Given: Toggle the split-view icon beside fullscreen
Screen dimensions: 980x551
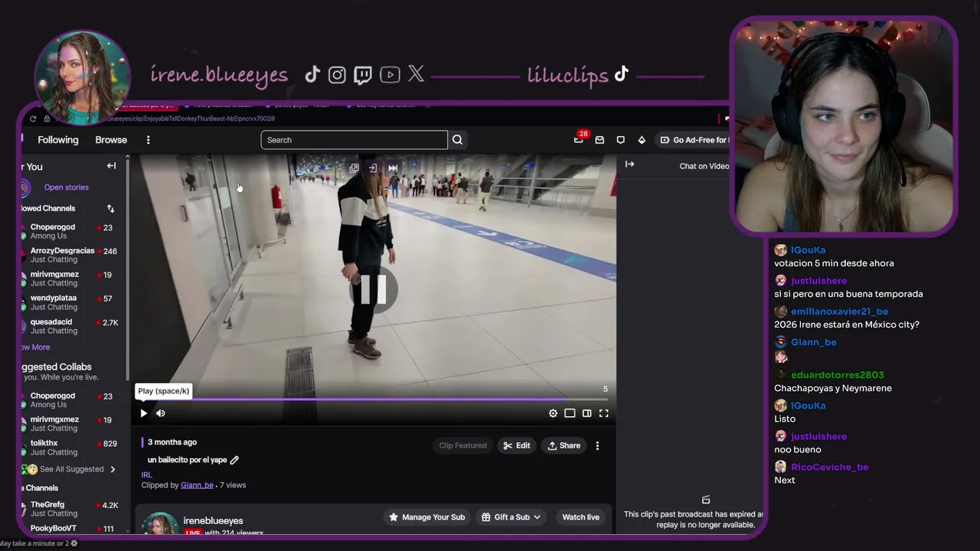Looking at the screenshot, I should [x=586, y=413].
